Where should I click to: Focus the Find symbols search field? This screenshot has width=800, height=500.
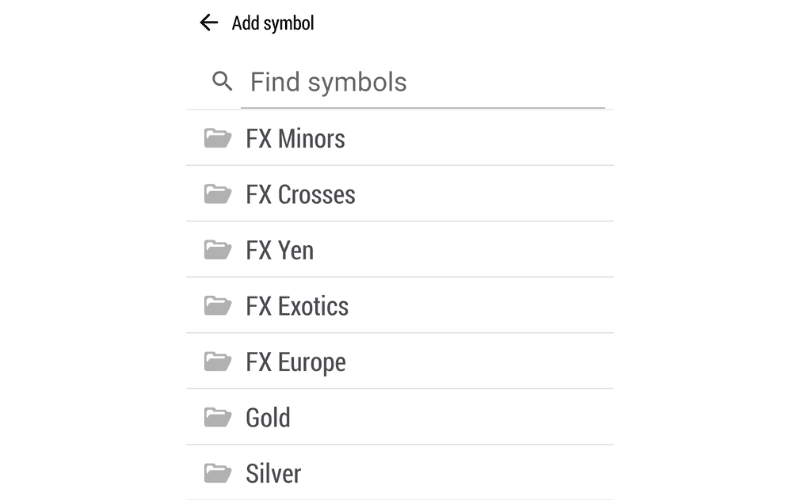422,82
